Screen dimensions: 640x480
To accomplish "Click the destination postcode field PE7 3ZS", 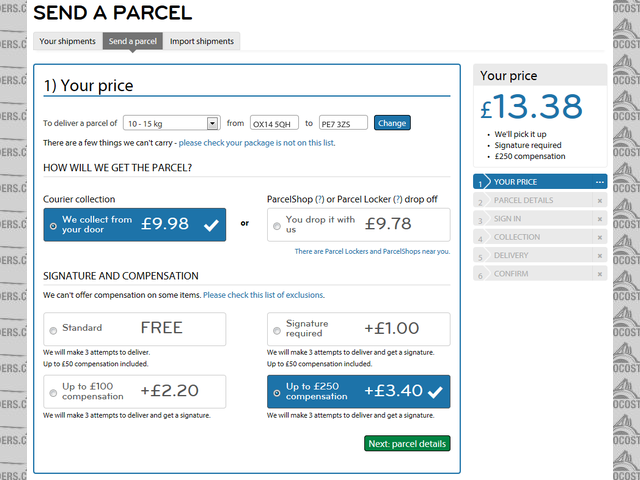I will (343, 123).
